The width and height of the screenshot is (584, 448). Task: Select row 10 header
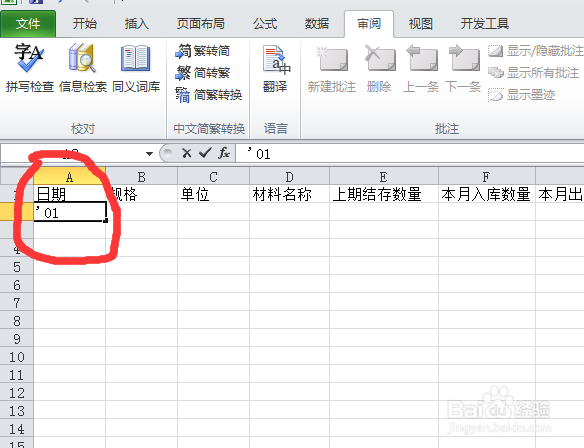point(17,357)
